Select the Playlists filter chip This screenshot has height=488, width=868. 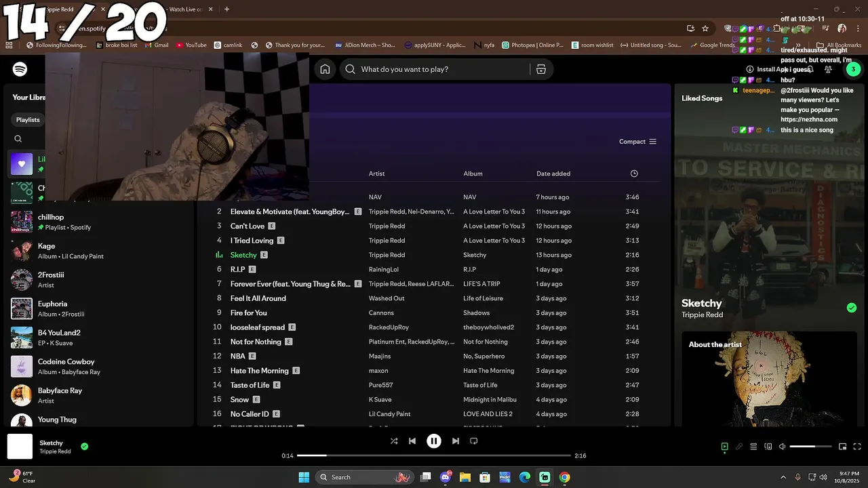[28, 120]
